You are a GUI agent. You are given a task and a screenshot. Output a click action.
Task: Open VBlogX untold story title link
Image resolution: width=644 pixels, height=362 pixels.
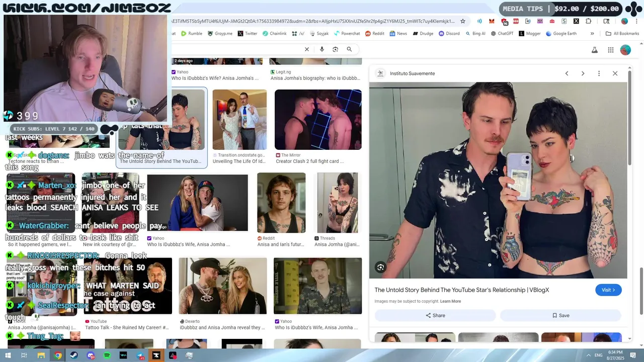click(461, 290)
